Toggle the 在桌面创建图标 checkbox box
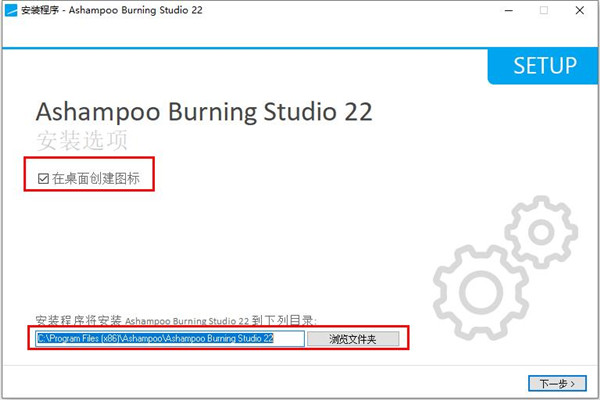Viewport: 600px width, 400px height. tap(42, 179)
